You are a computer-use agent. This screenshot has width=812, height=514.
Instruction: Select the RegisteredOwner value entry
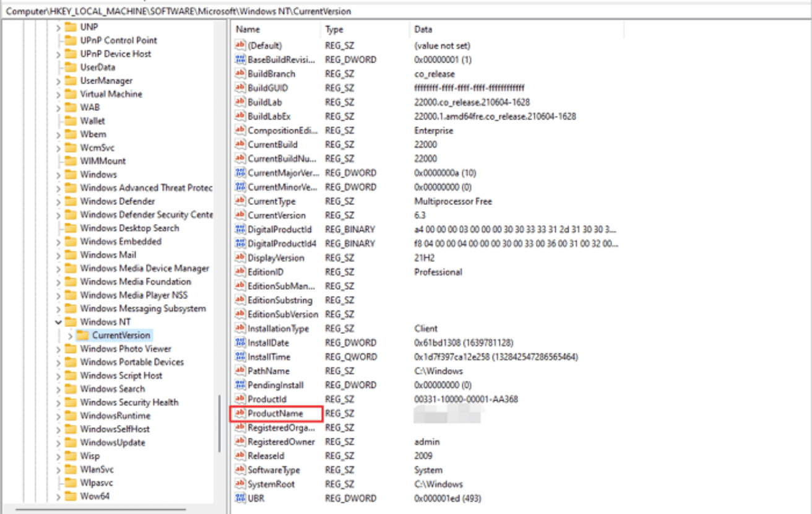pos(281,442)
